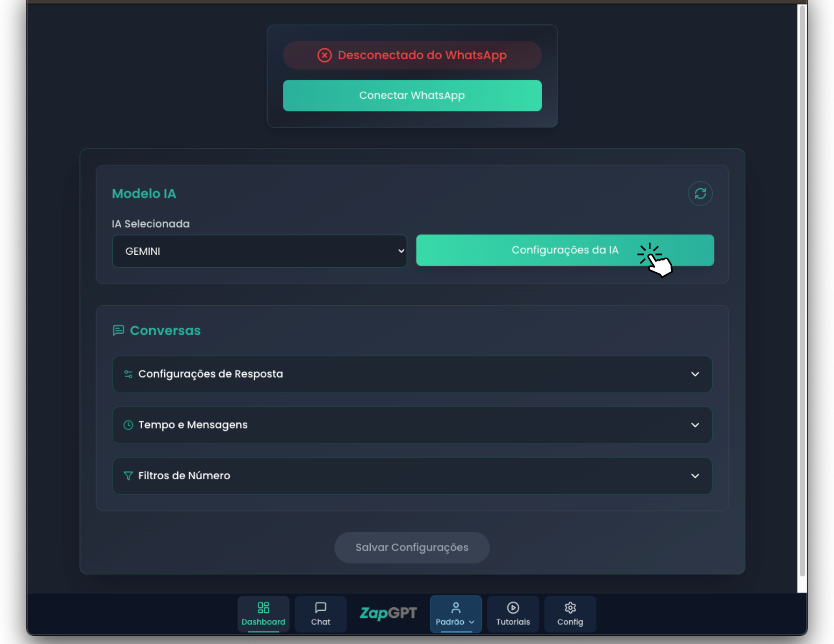834x644 pixels.
Task: Click the vertical scrollbar on the right
Action: coord(802,291)
